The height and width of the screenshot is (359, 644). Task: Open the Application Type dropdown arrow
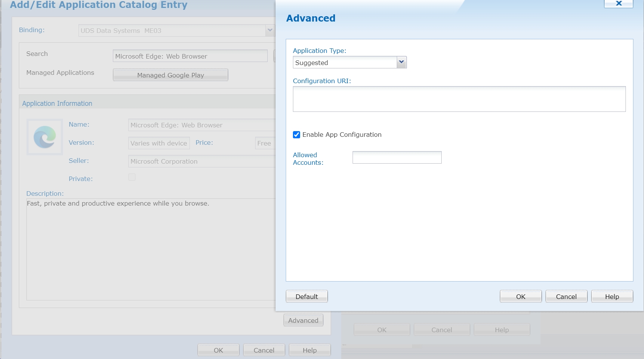tap(401, 62)
